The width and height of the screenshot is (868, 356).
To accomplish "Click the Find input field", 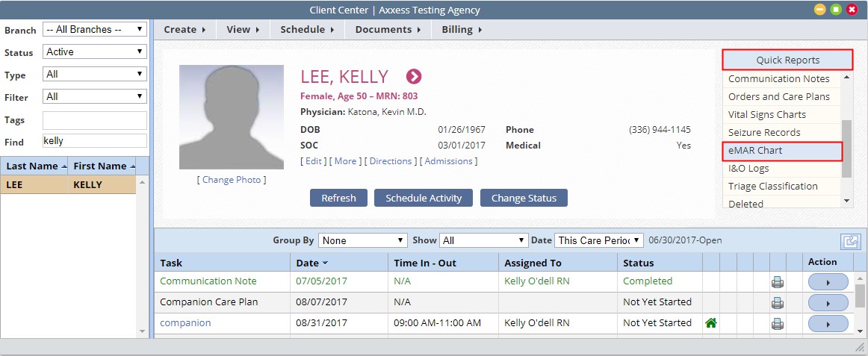I will pos(94,141).
